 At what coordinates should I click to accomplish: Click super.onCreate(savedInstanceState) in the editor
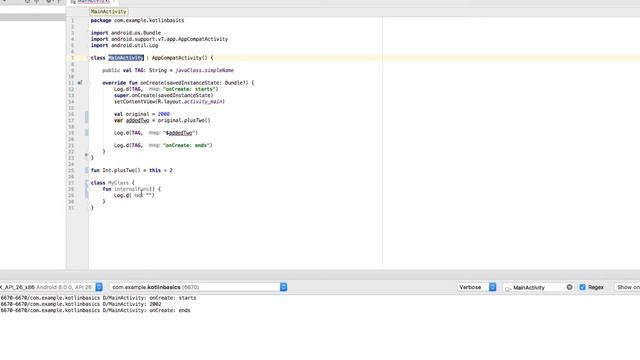[x=163, y=95]
